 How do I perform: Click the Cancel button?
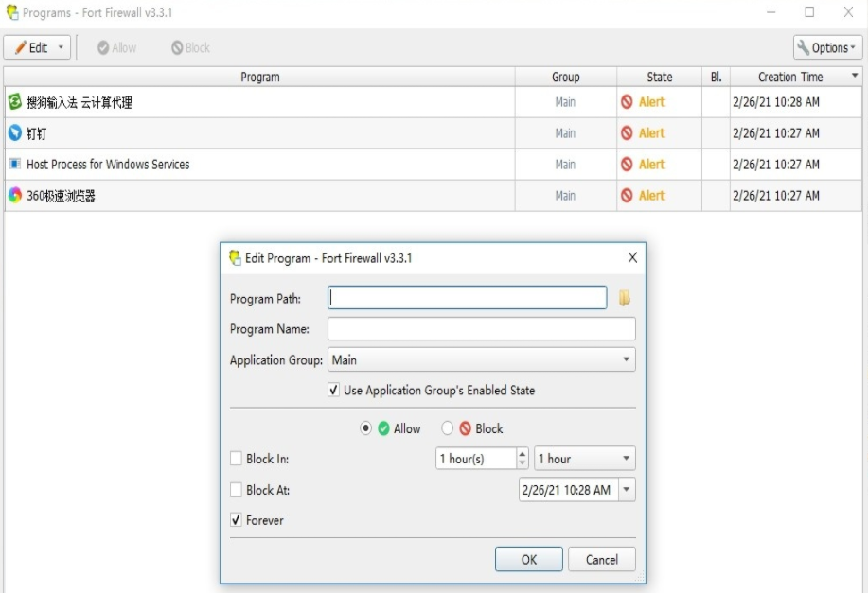pos(602,559)
